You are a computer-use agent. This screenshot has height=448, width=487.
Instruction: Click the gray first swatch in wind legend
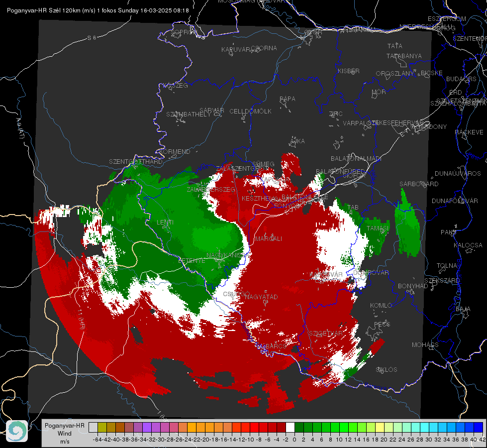(x=93, y=427)
